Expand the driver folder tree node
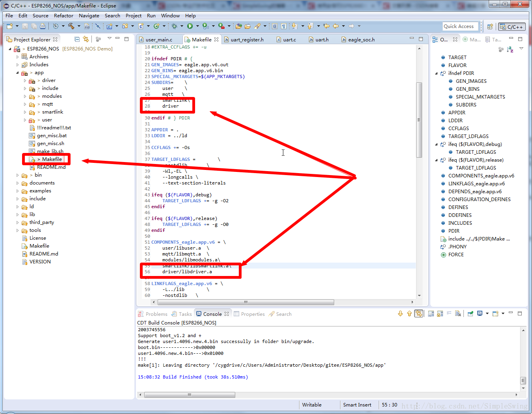 tap(25, 80)
